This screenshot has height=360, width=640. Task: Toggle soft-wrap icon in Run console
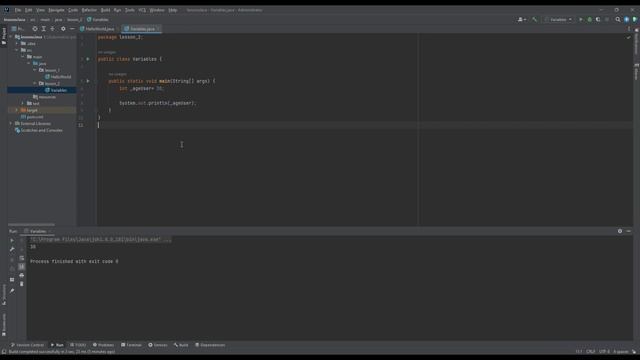pos(22,258)
